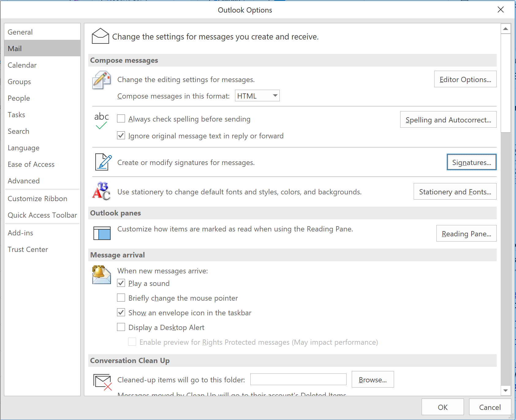
Task: Open Stationery and Fonts settings
Action: point(455,191)
